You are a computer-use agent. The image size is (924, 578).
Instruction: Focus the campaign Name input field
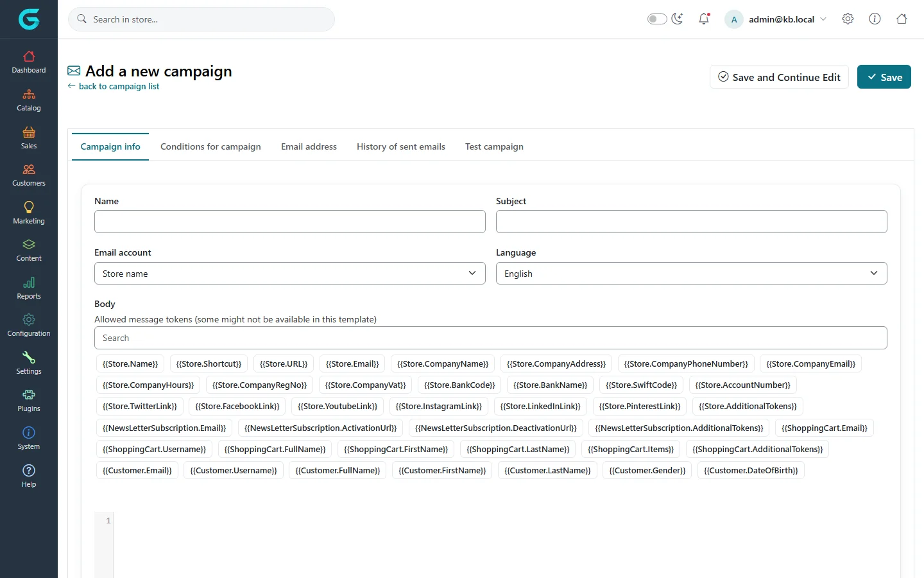(290, 222)
